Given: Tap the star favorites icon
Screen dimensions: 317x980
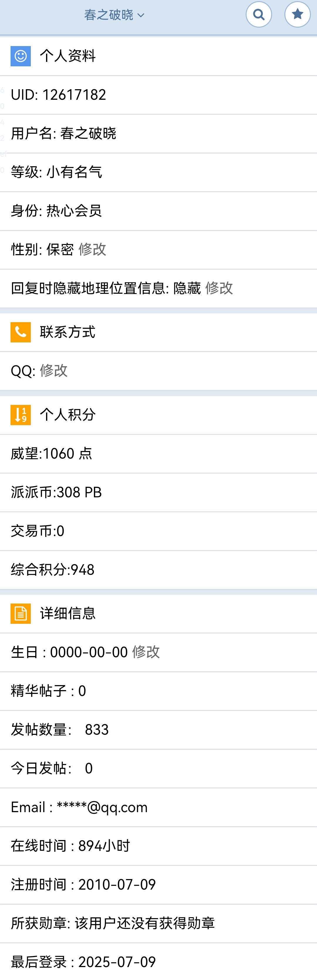Looking at the screenshot, I should point(298,14).
